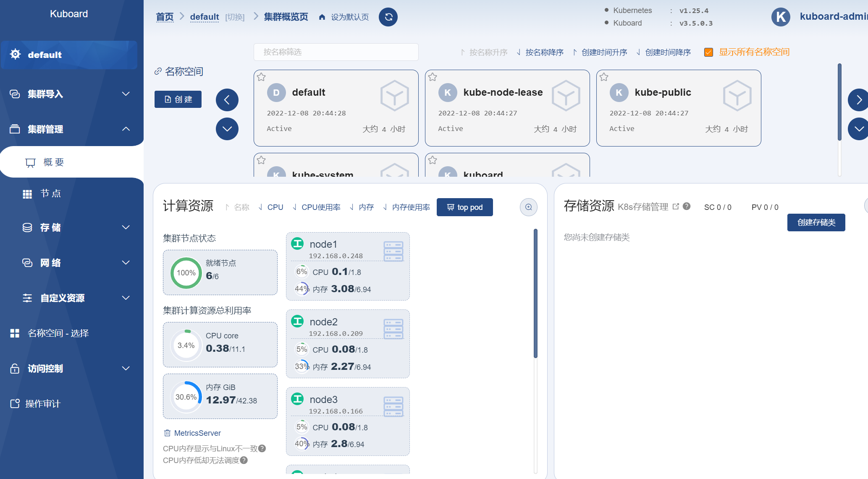Click the node1 server rack icon
The width and height of the screenshot is (868, 479).
pyautogui.click(x=393, y=251)
